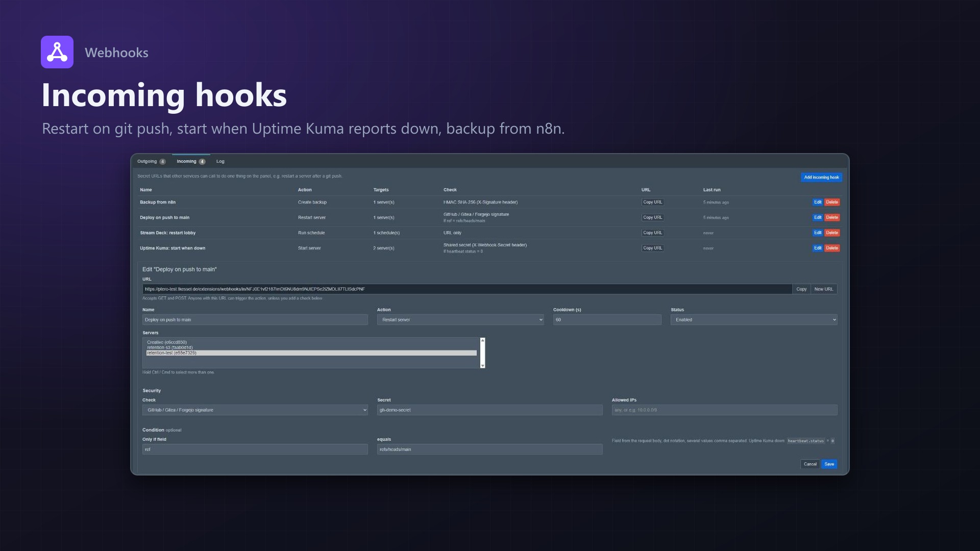Click Copy next to the webhook URL
This screenshot has width=980, height=551.
point(801,289)
